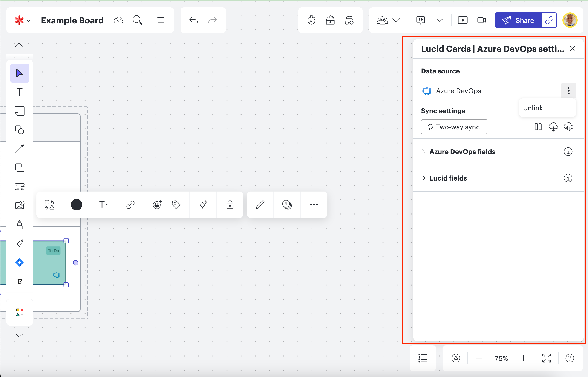Toggle fullscreen fit-to-screen icon
The width and height of the screenshot is (588, 377).
click(x=547, y=358)
